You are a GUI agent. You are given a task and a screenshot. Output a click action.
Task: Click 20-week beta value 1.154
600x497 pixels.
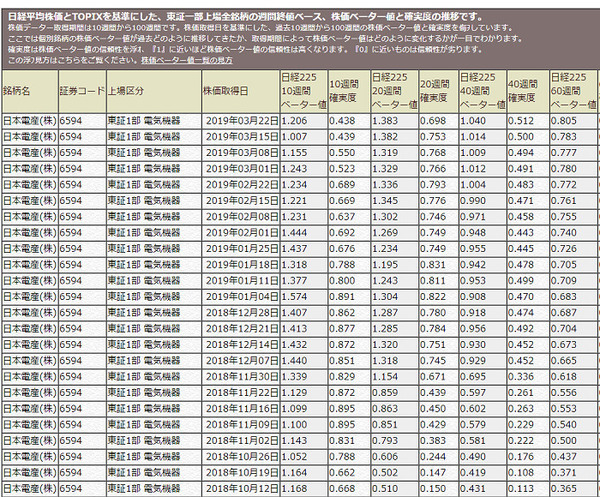pyautogui.click(x=395, y=377)
